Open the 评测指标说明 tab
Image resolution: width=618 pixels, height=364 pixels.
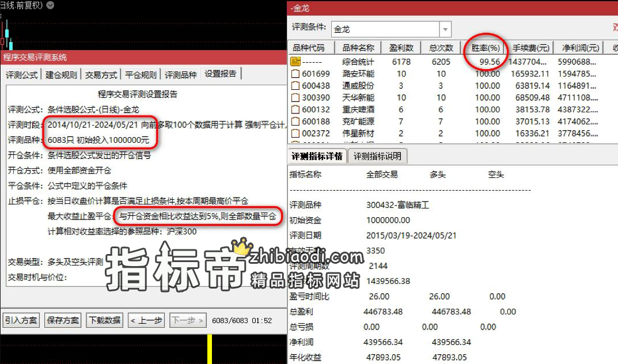pyautogui.click(x=377, y=157)
